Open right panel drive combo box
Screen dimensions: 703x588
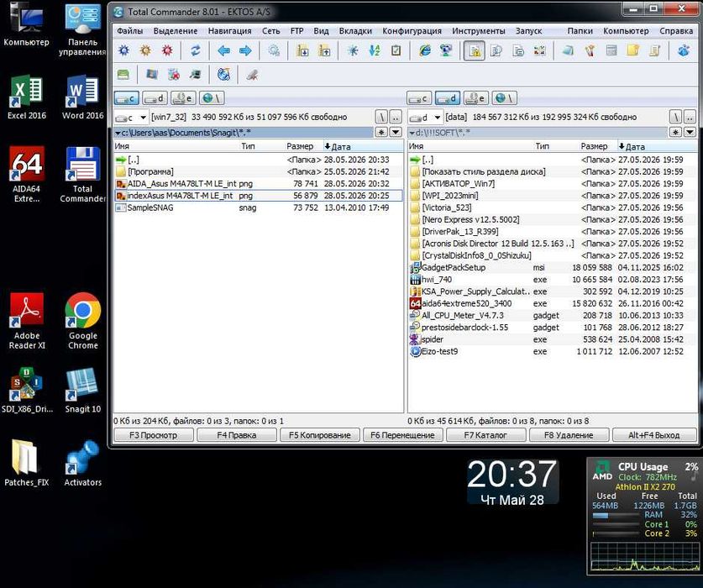pyautogui.click(x=425, y=118)
